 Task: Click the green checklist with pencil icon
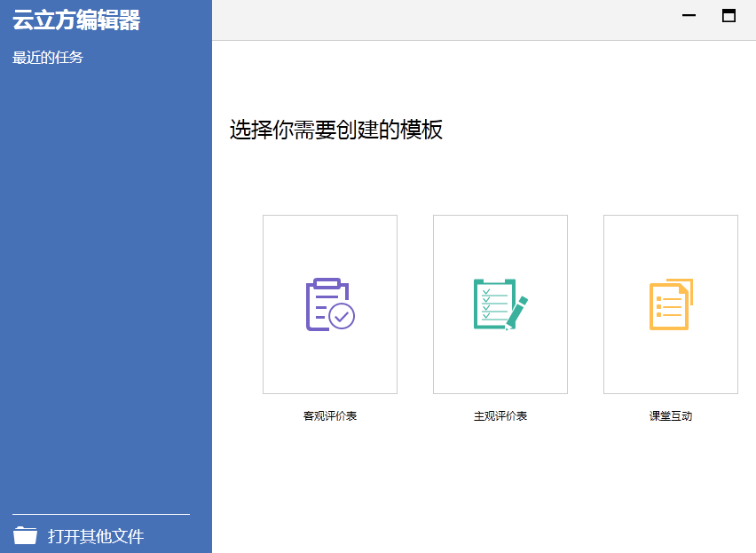500,304
